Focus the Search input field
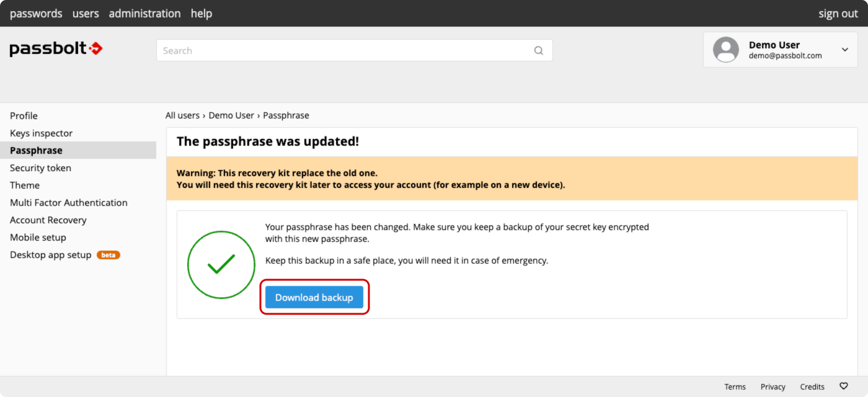Image resolution: width=868 pixels, height=397 pixels. (354, 50)
